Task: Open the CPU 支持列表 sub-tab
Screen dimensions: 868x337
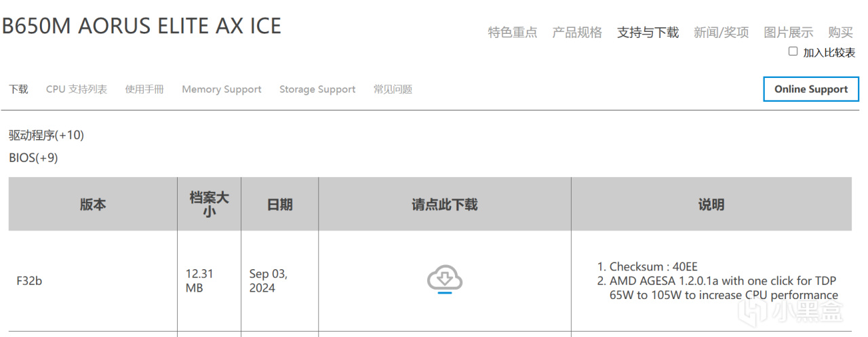Action: point(77,89)
